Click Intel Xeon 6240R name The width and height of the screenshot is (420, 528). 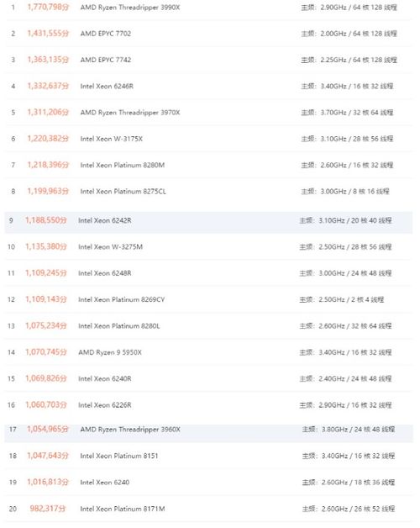tap(105, 378)
